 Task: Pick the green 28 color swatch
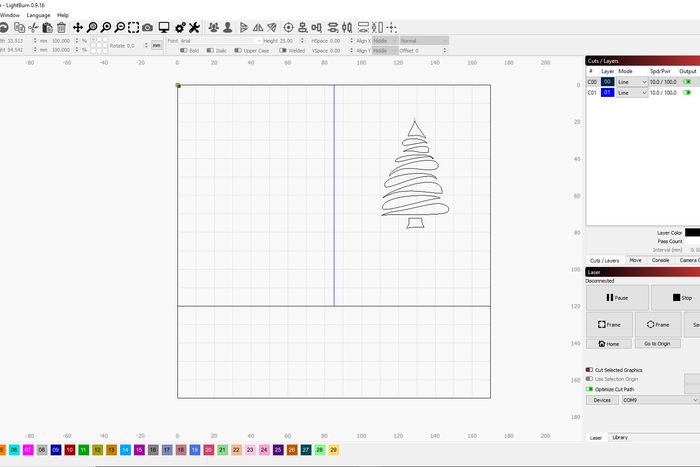[x=319, y=451]
